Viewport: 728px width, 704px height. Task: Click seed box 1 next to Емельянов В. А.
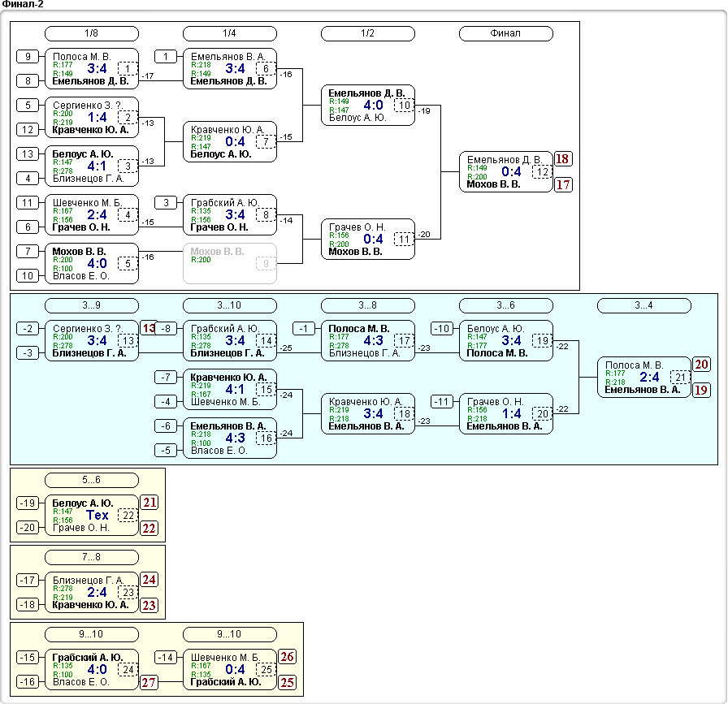tap(166, 56)
